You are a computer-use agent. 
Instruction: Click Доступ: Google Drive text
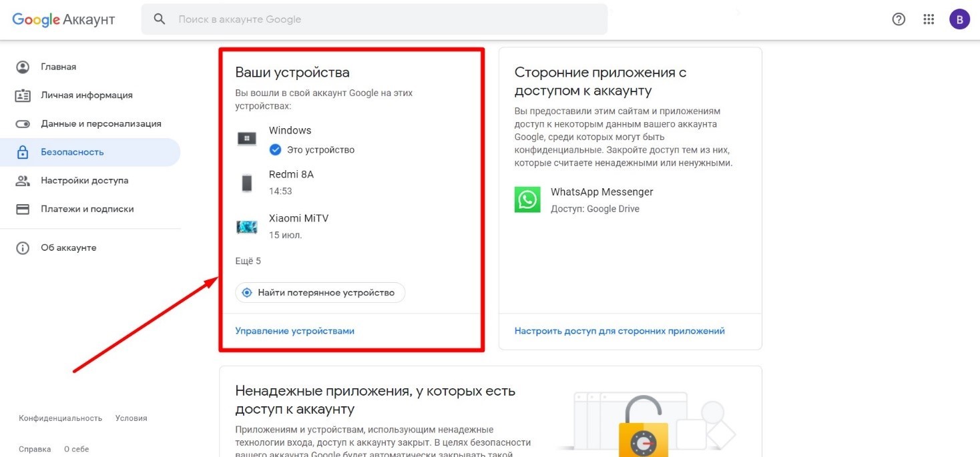595,209
